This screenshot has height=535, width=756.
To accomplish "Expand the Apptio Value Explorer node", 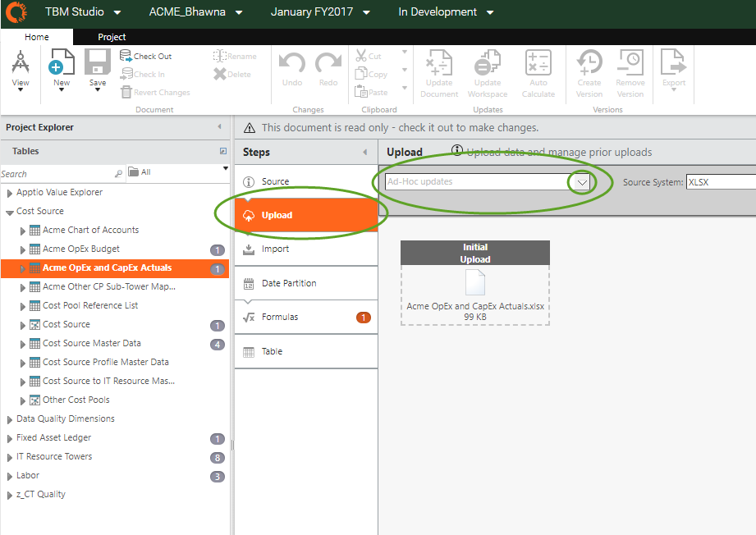I will coord(10,194).
